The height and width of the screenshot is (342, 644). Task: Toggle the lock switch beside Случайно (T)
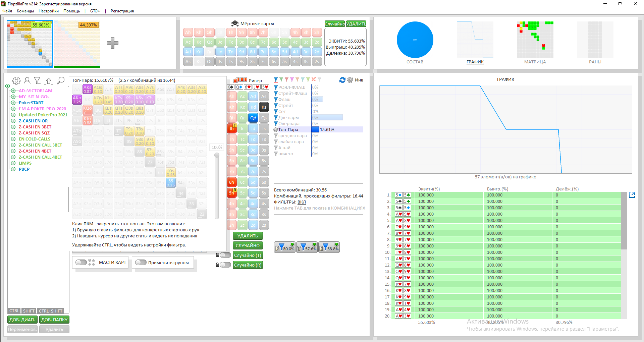225,255
